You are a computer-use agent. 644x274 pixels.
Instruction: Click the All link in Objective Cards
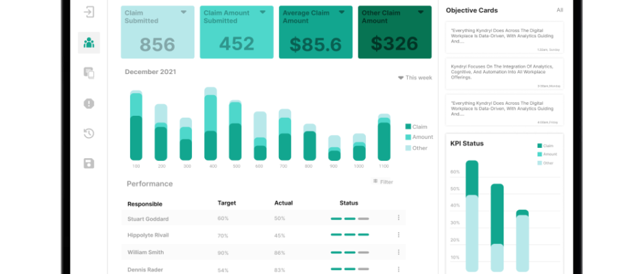[x=560, y=10]
